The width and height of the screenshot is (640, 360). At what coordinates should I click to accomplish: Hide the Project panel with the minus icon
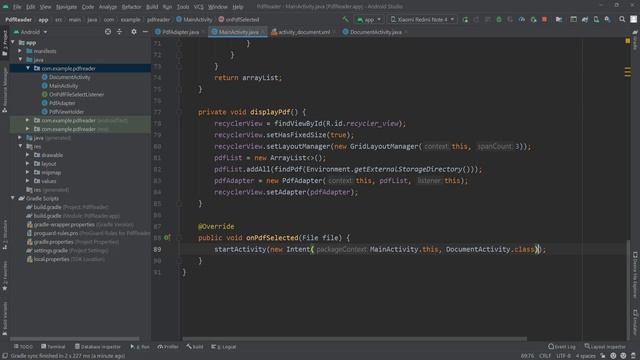click(x=145, y=31)
